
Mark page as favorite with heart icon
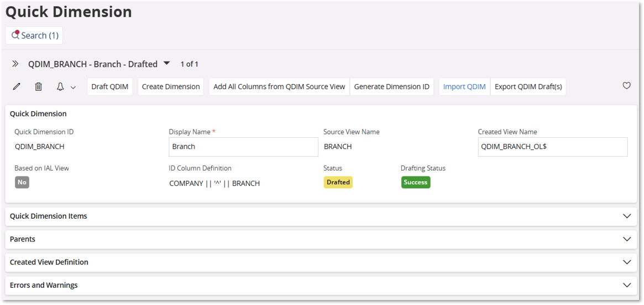point(626,86)
